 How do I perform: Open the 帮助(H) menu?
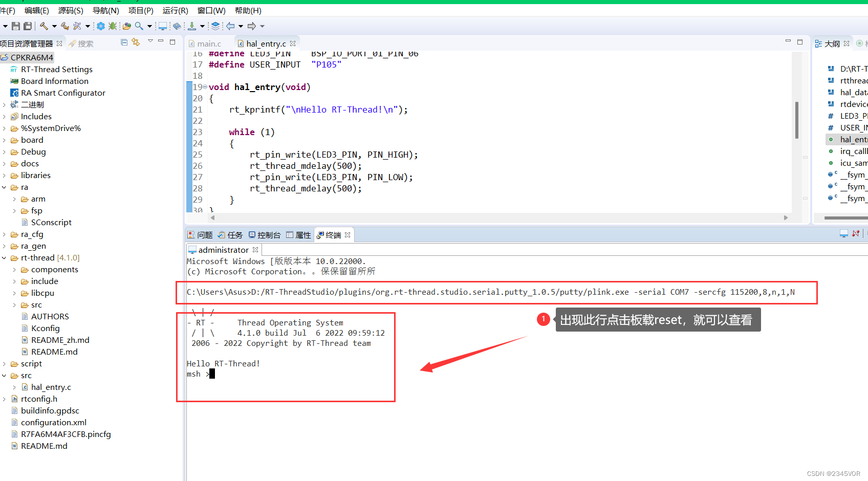[248, 11]
